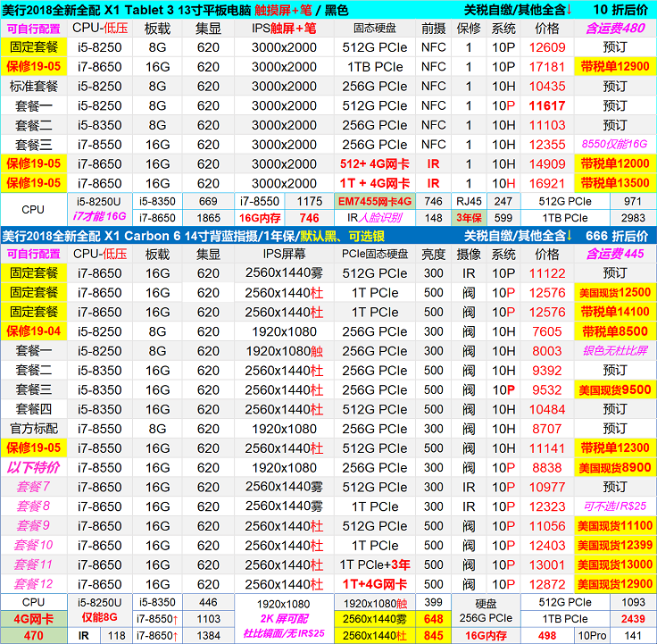
Task: Select the '美国现货12399' note cell
Action: pyautogui.click(x=615, y=545)
